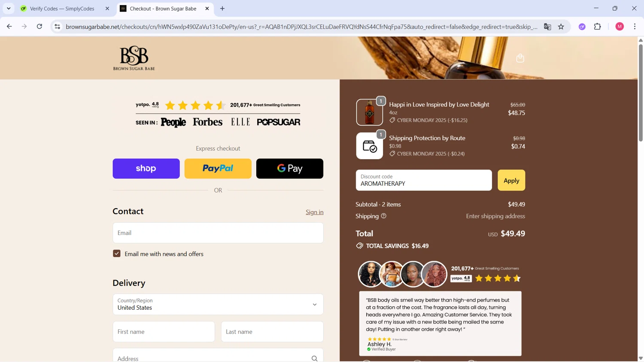Open a new browser tab

[222, 9]
